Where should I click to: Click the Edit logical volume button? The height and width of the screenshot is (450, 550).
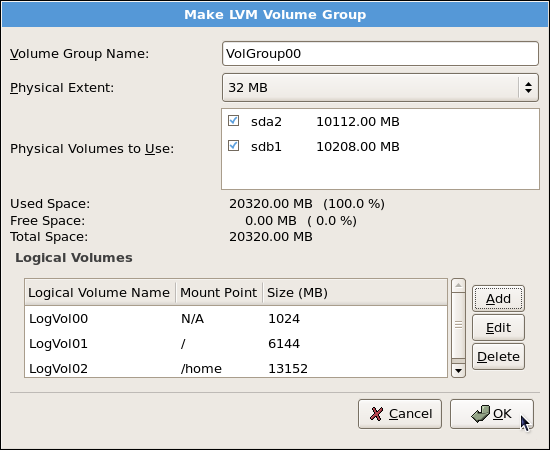(498, 328)
